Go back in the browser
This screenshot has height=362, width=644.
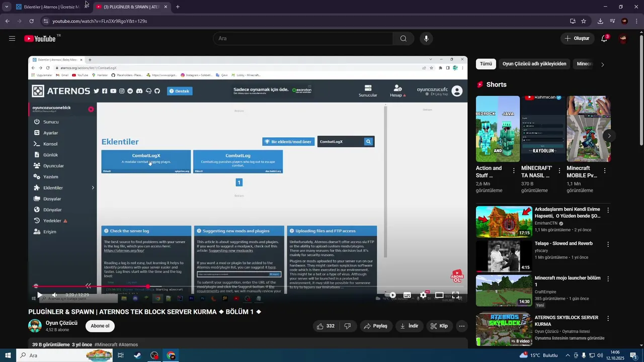[7, 21]
